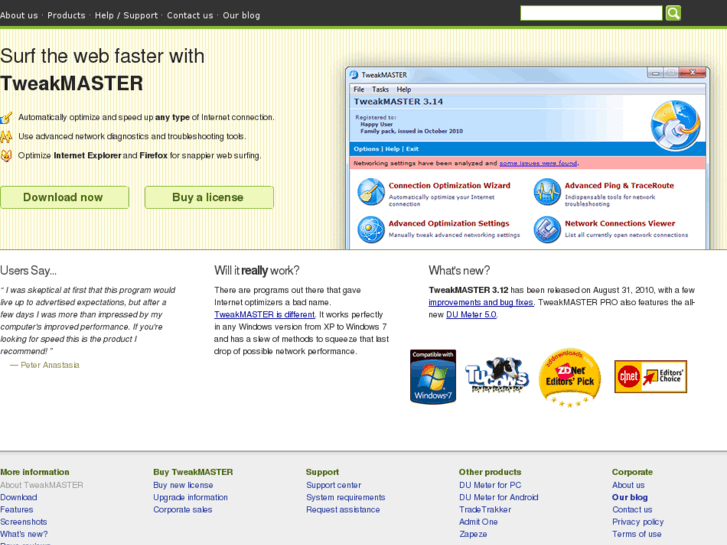Click Network Connections Viewer heading
Screen dimensions: 727x545
tap(619, 224)
